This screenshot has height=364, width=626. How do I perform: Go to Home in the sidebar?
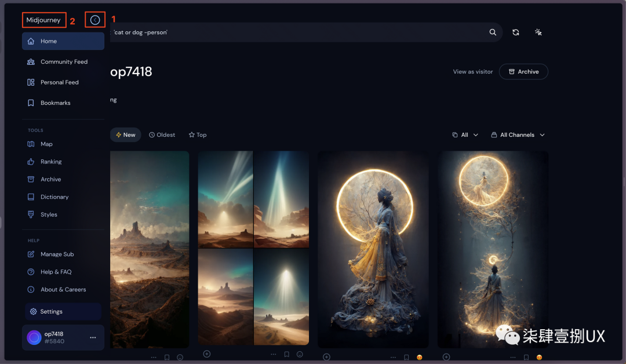tap(63, 41)
